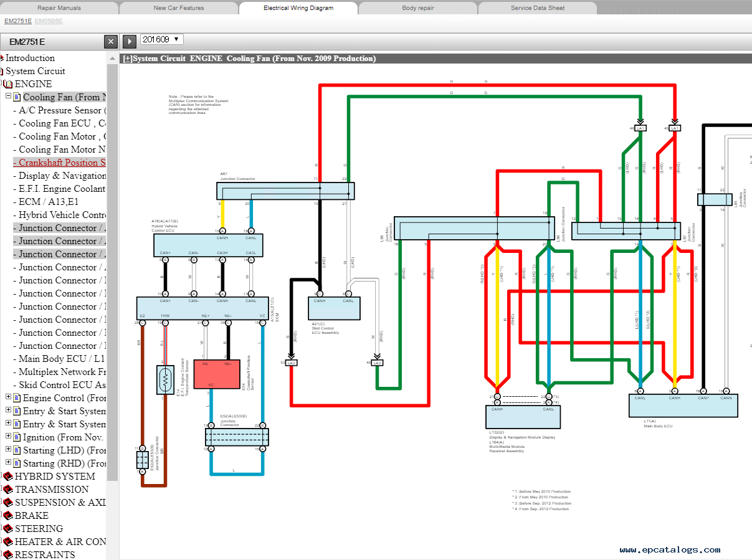Image resolution: width=752 pixels, height=560 pixels.
Task: Open the Skid Control ECU entry
Action: pos(60,385)
